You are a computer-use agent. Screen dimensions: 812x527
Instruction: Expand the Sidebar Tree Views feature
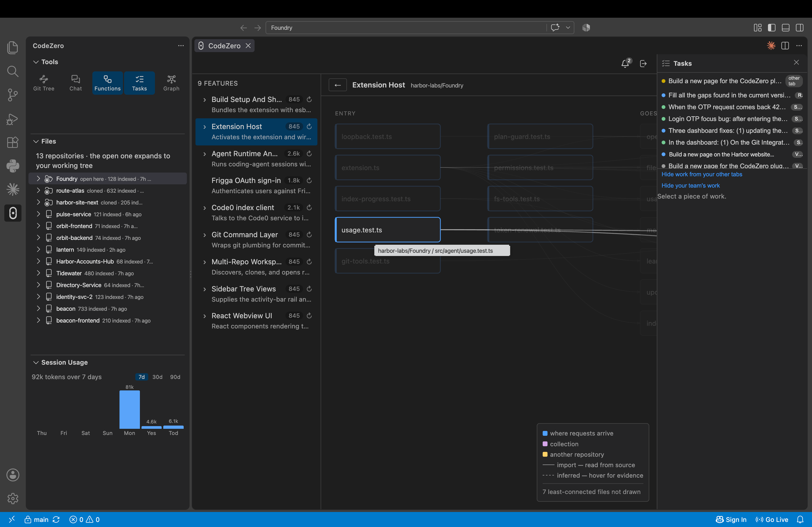pyautogui.click(x=204, y=289)
